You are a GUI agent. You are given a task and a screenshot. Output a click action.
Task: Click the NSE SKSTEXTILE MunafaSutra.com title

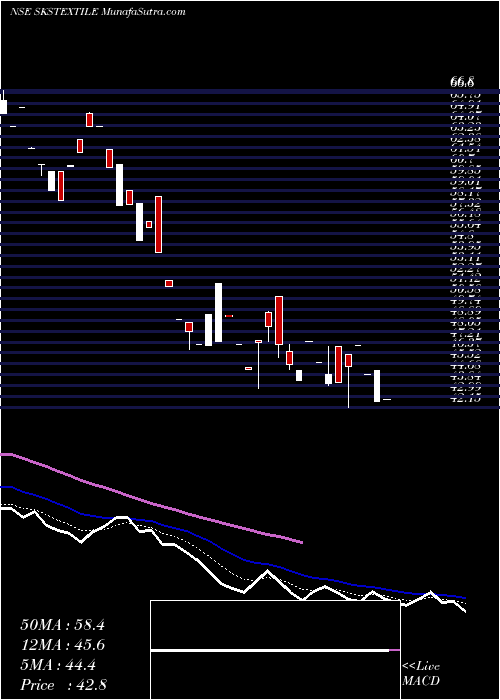(x=97, y=12)
